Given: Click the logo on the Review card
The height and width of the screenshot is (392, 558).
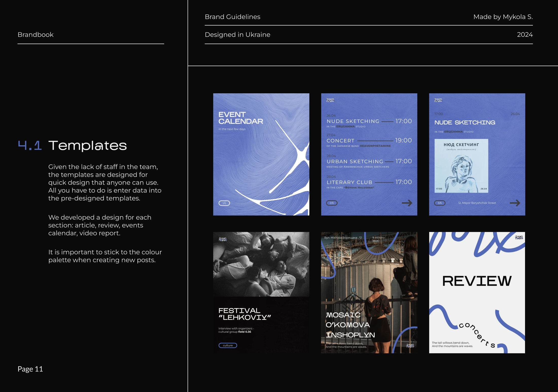Looking at the screenshot, I should pyautogui.click(x=519, y=238).
